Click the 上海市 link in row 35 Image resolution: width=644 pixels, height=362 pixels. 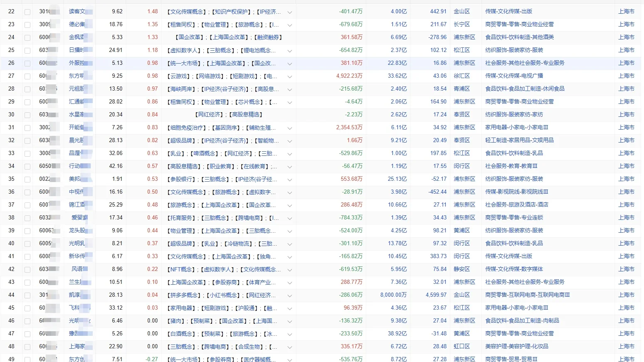[x=626, y=179]
